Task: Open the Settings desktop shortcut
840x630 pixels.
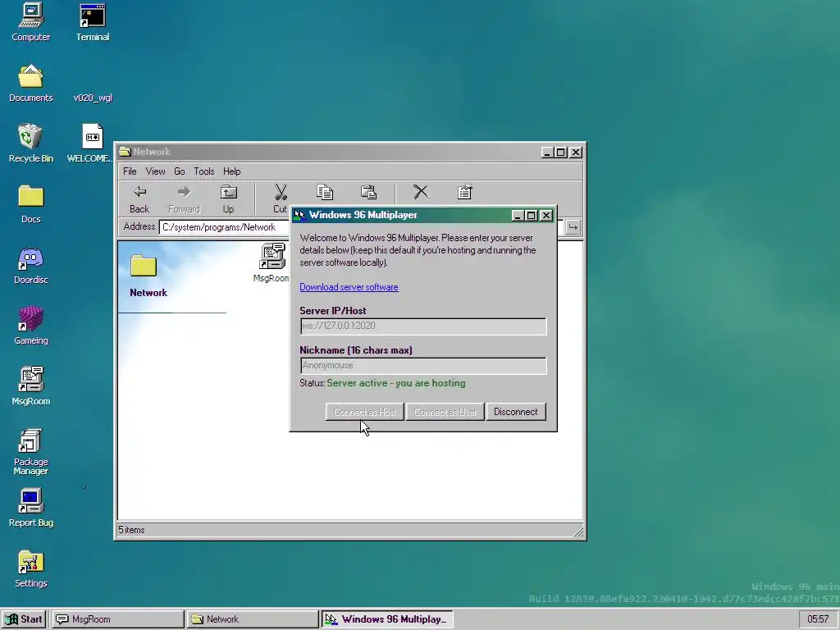Action: click(x=30, y=569)
